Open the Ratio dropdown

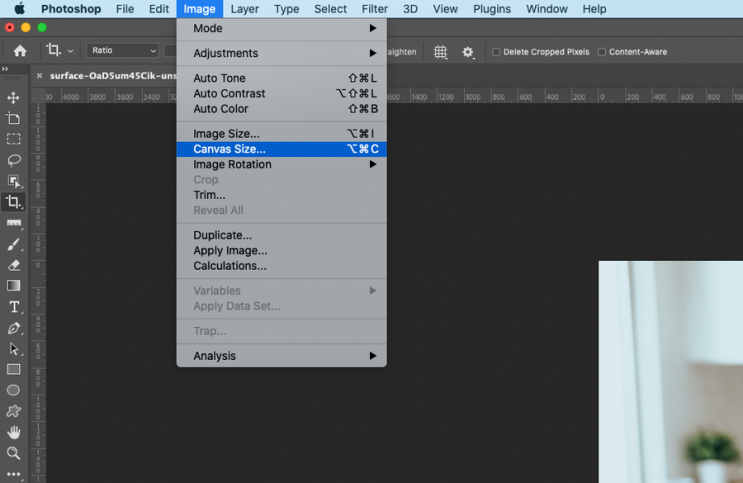click(x=123, y=50)
